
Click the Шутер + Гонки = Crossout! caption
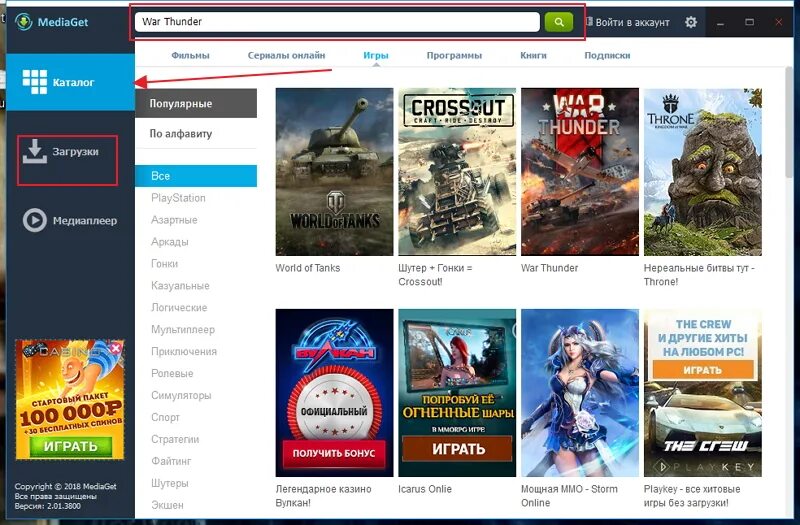click(435, 274)
